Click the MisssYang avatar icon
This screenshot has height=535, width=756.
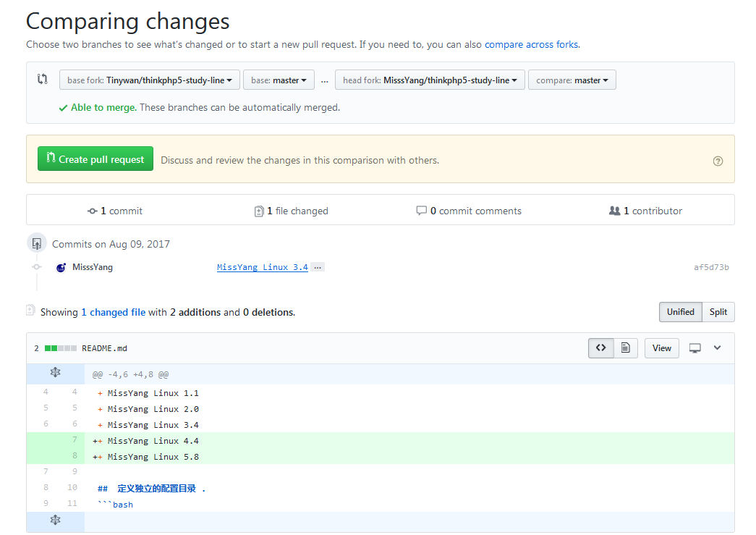(61, 268)
